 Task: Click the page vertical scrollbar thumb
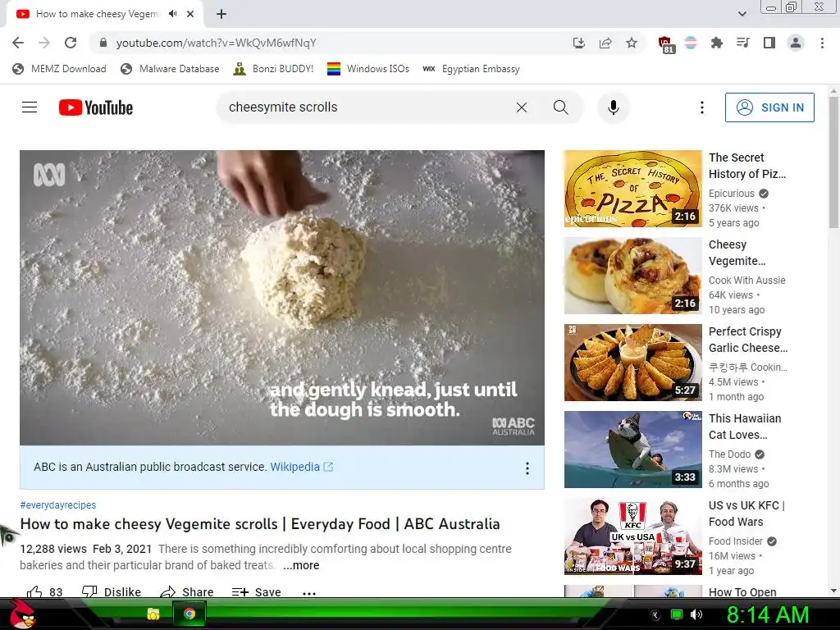(833, 162)
